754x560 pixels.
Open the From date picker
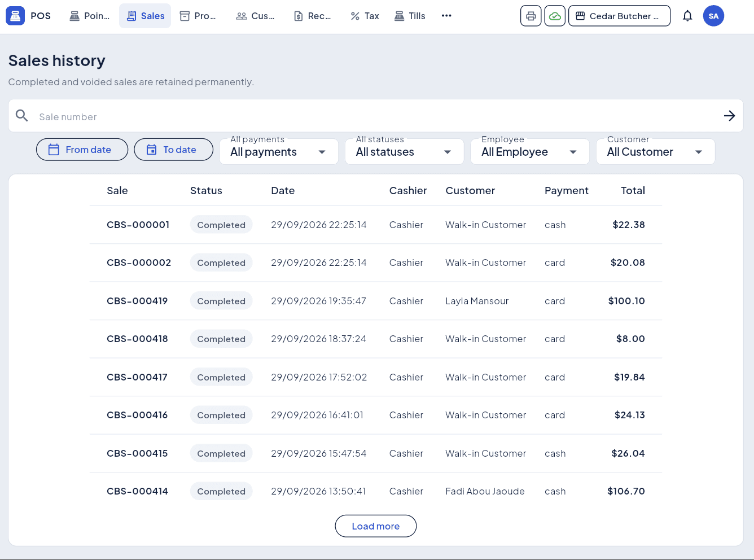[82, 150]
